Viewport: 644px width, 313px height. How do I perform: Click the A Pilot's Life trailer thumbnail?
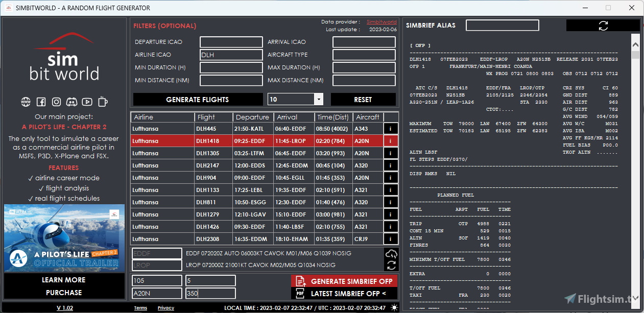tap(64, 237)
